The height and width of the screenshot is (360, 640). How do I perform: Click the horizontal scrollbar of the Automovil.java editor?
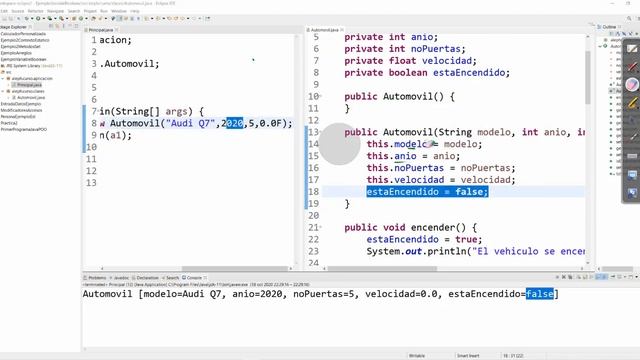click(382, 269)
